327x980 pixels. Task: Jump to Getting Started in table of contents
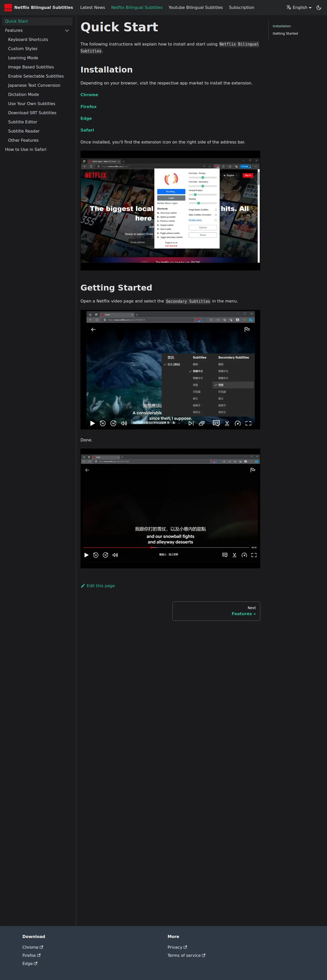pyautogui.click(x=285, y=34)
